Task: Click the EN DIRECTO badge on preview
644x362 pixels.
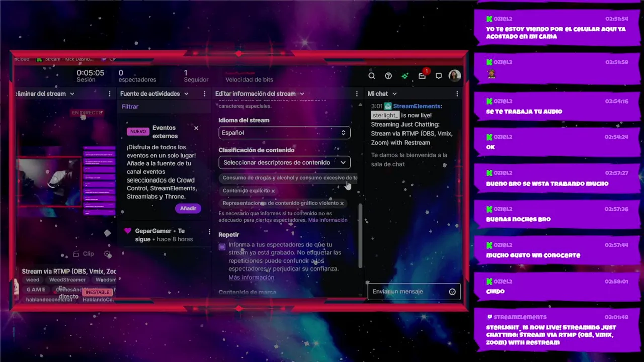Action: point(87,113)
